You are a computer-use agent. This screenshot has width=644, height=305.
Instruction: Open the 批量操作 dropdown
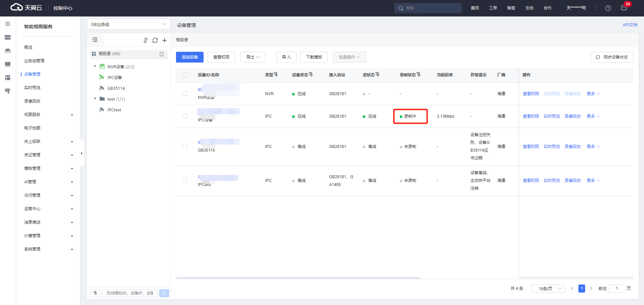pos(350,57)
